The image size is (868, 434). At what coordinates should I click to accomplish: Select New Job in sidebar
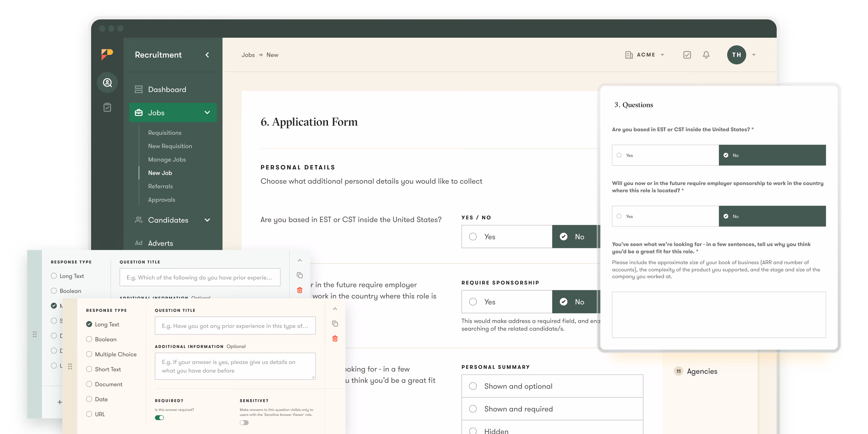coord(160,173)
